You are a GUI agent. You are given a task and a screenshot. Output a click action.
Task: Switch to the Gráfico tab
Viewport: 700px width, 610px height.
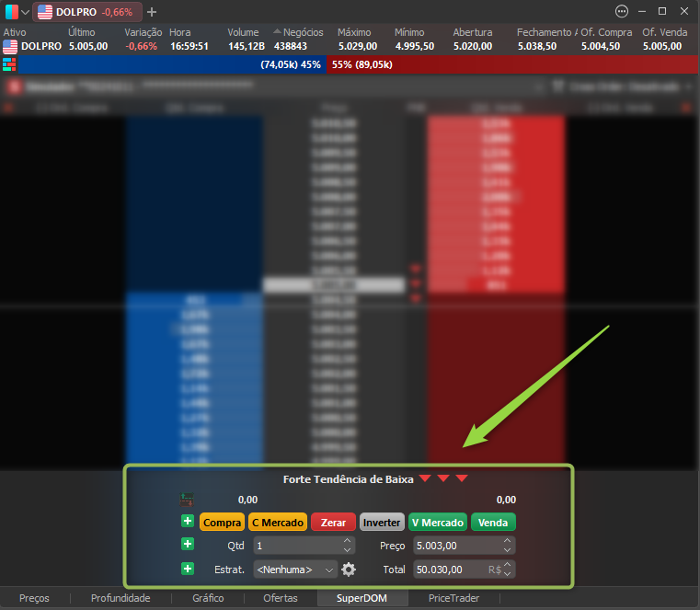(208, 598)
